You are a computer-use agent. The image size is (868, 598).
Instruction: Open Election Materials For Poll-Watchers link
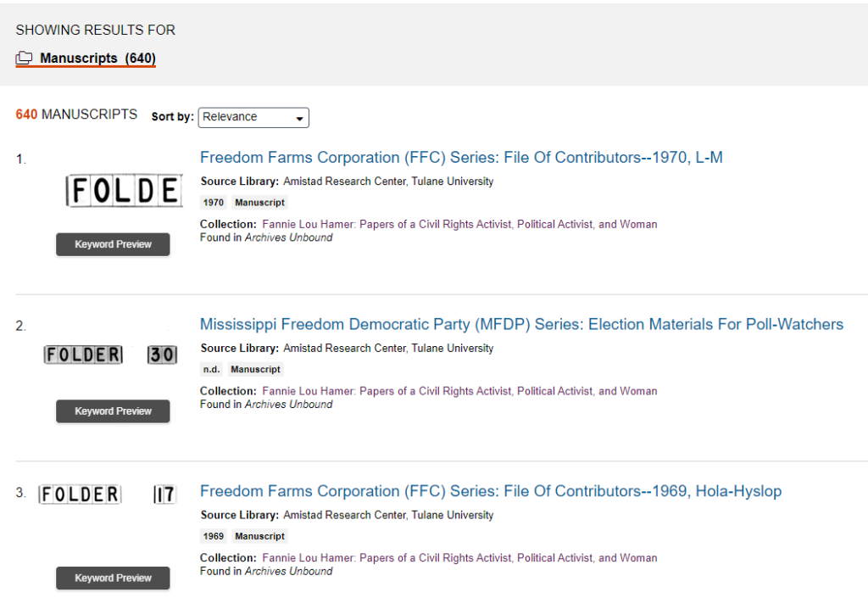pyautogui.click(x=521, y=325)
